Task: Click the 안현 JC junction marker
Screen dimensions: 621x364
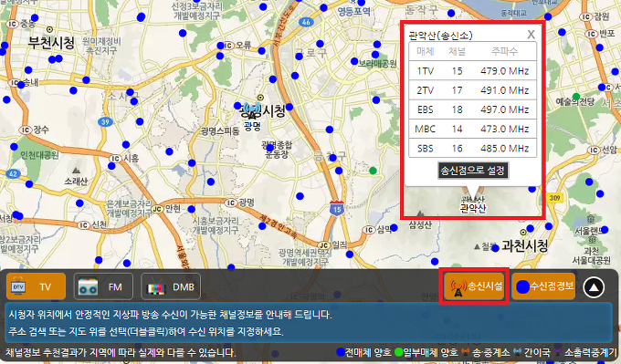Action: coord(158,209)
